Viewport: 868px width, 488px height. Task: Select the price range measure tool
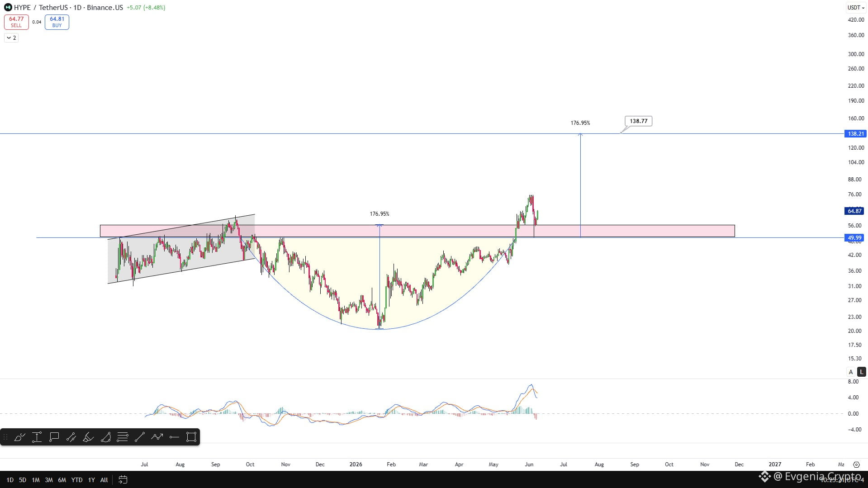click(x=37, y=437)
